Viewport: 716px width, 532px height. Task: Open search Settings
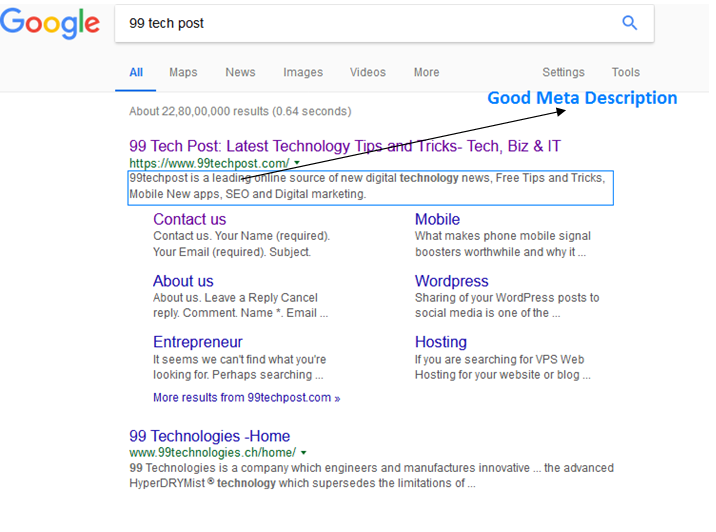pos(563,72)
